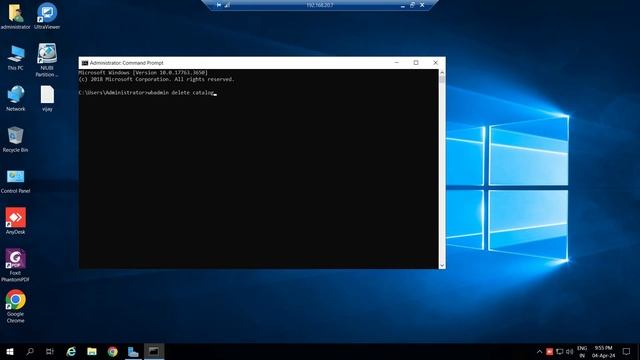Open clock showing 9:55 PM
This screenshot has height=360, width=640.
click(603, 351)
